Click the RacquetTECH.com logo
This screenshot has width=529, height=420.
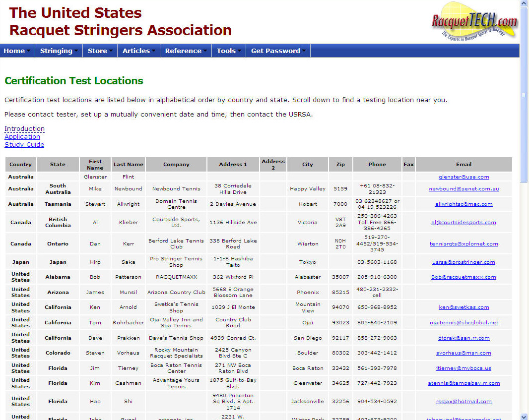(474, 22)
